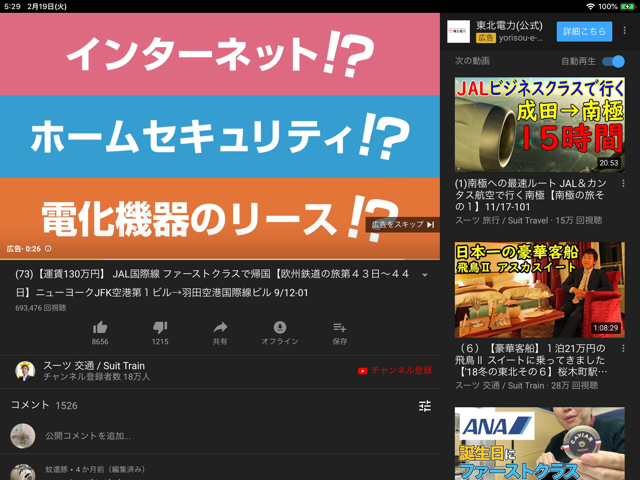Viewport: 640px width, 480px height.
Task: Tap the like thumbs-up icon
Action: coord(100,327)
